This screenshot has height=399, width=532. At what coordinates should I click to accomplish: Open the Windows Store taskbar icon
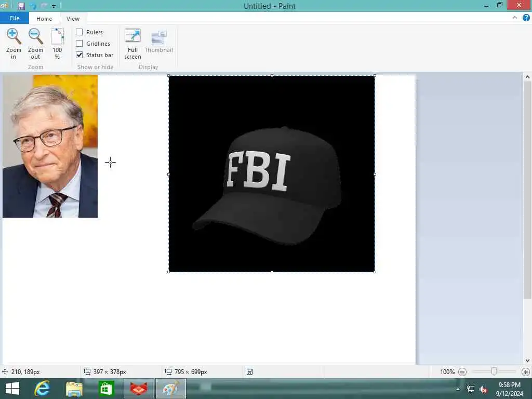tap(106, 389)
